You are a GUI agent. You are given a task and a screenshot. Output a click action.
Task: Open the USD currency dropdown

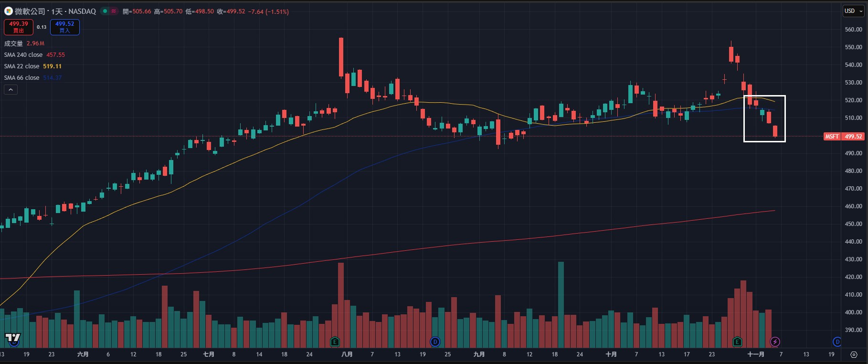click(853, 11)
